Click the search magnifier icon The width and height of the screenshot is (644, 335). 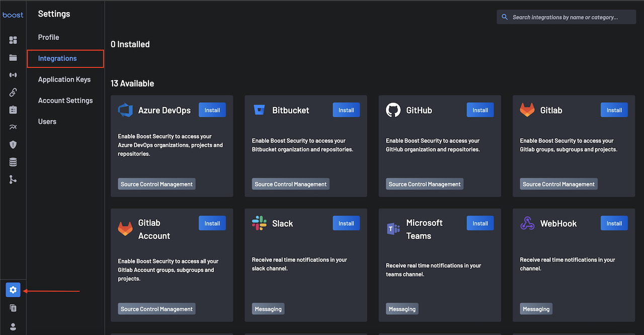click(505, 17)
